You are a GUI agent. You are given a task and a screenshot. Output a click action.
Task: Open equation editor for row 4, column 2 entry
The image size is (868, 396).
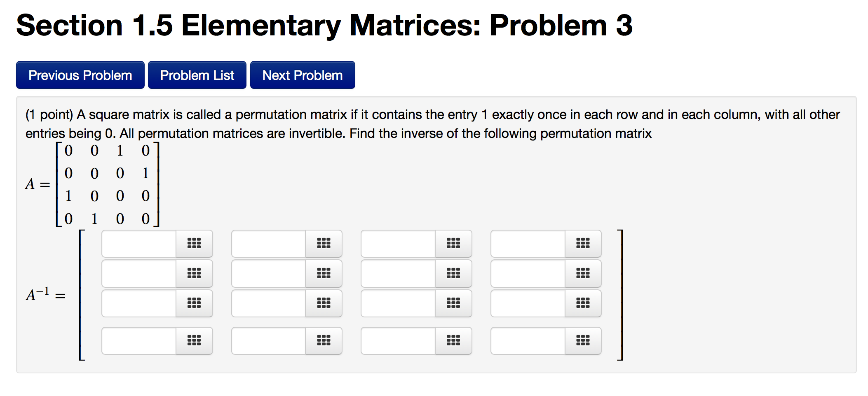324,340
